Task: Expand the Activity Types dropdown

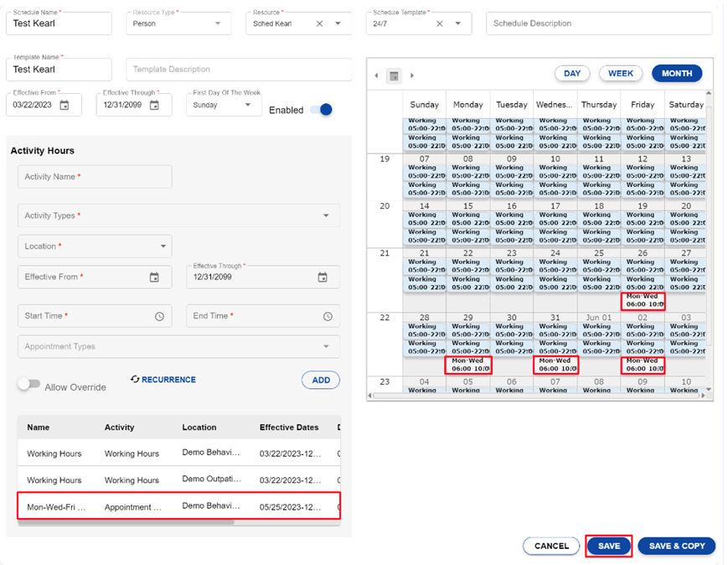Action: (326, 215)
